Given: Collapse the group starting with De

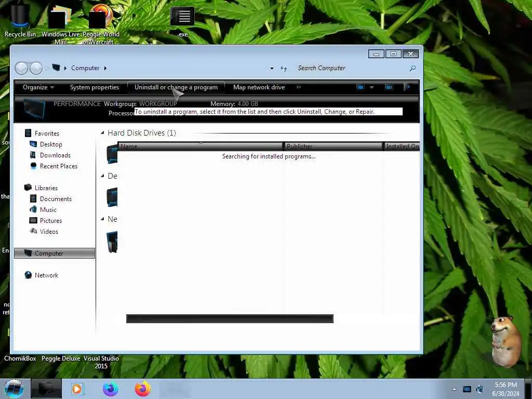Looking at the screenshot, I should click(x=102, y=176).
